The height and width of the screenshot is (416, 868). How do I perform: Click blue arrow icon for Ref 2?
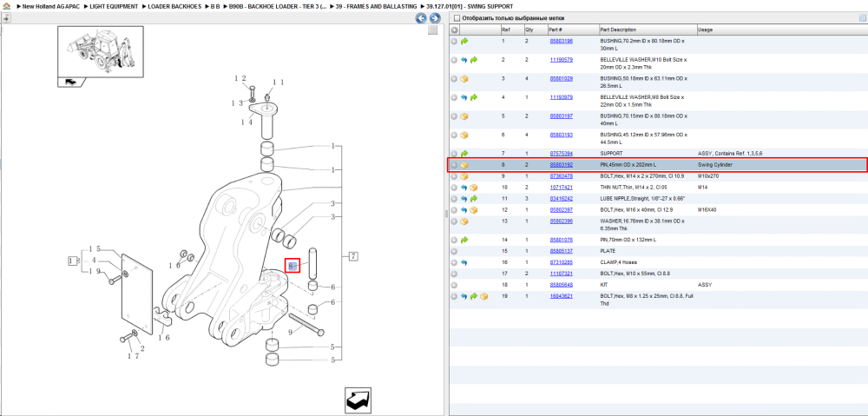(464, 60)
